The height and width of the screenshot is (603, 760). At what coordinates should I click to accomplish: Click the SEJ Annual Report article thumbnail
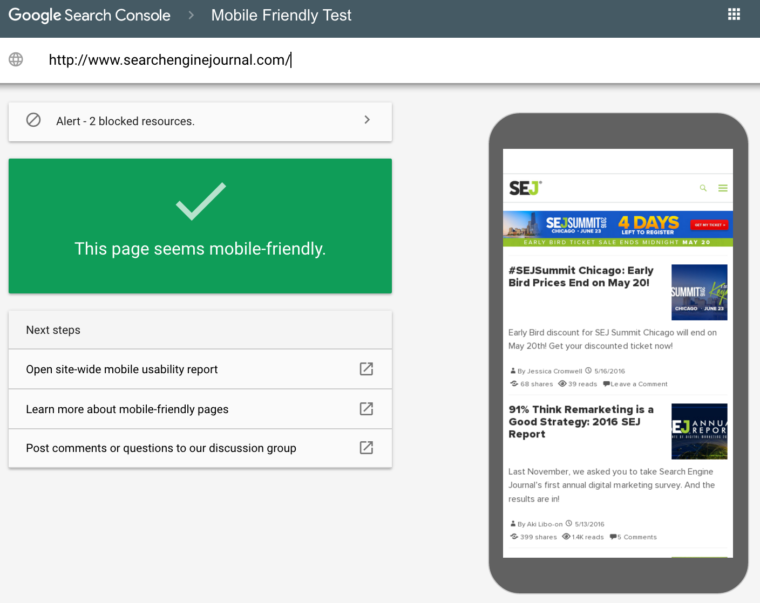click(699, 431)
